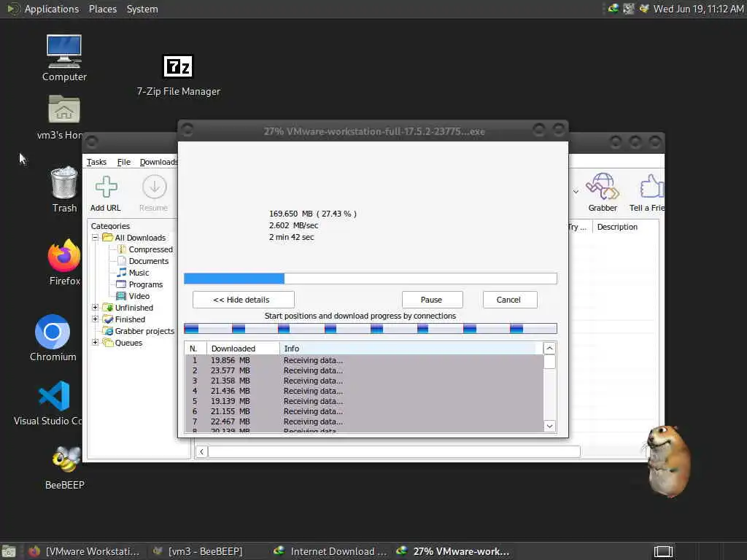This screenshot has height=560, width=747.
Task: Click the main download progress bar
Action: [370, 279]
